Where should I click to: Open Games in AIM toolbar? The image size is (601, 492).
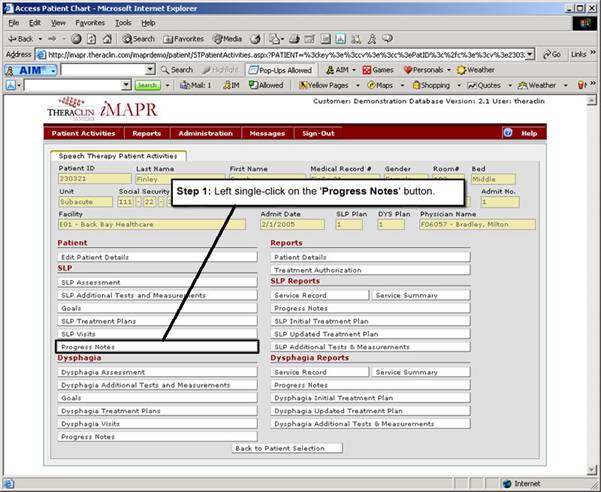[x=378, y=70]
